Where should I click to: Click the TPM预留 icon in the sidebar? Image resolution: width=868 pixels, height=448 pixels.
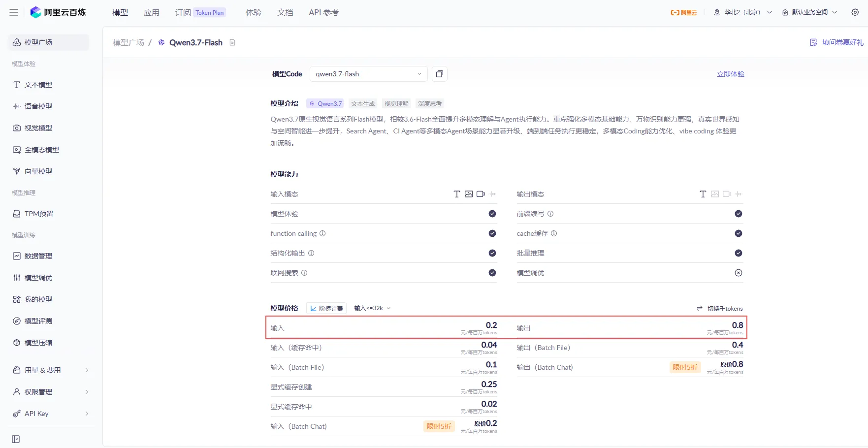point(17,214)
